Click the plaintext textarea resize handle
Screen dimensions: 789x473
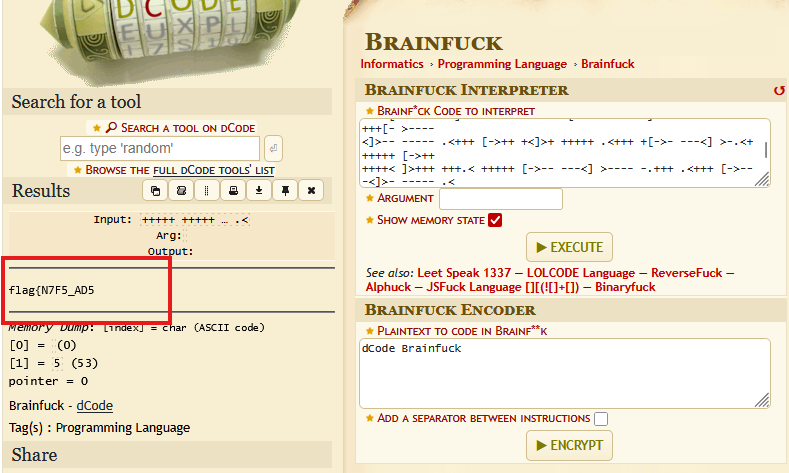point(762,400)
